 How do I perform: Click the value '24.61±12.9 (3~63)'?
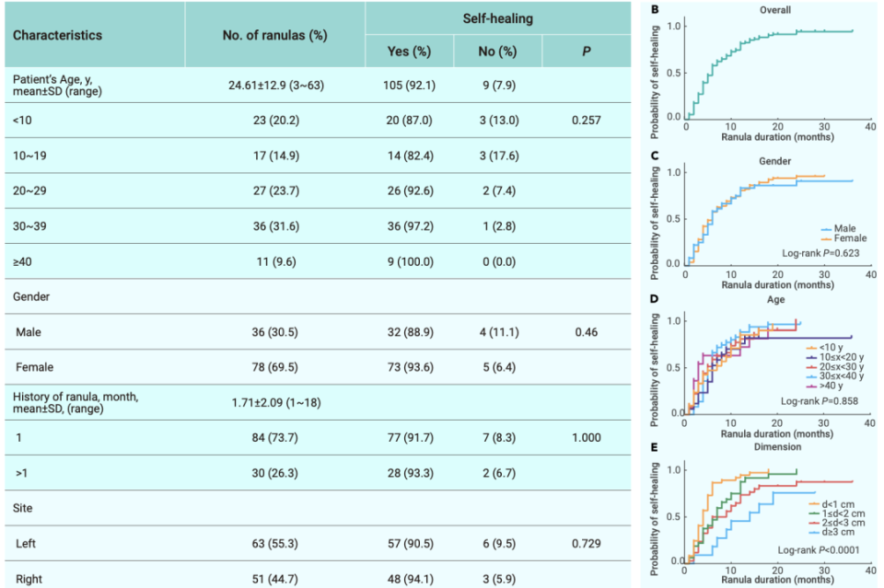(275, 86)
